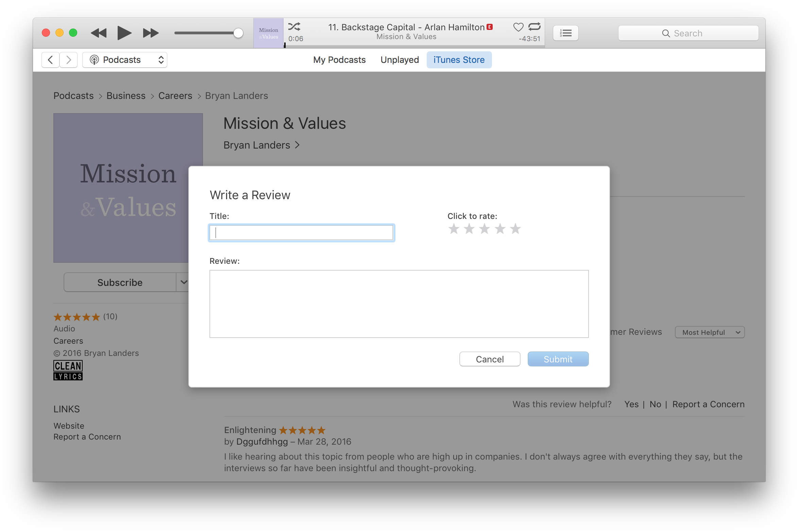Submit the review
Viewport: 798px width, 532px height.
pos(558,359)
